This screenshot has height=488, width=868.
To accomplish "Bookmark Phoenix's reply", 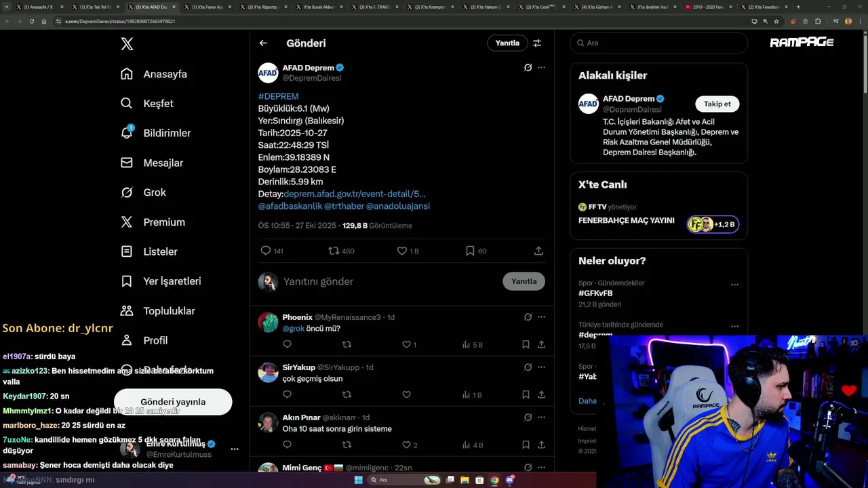I will (526, 344).
